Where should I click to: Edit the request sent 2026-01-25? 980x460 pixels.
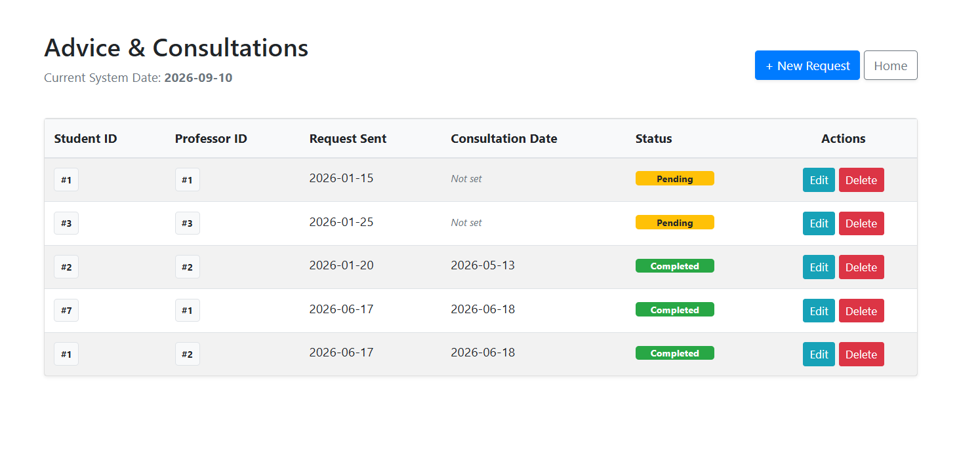click(819, 223)
